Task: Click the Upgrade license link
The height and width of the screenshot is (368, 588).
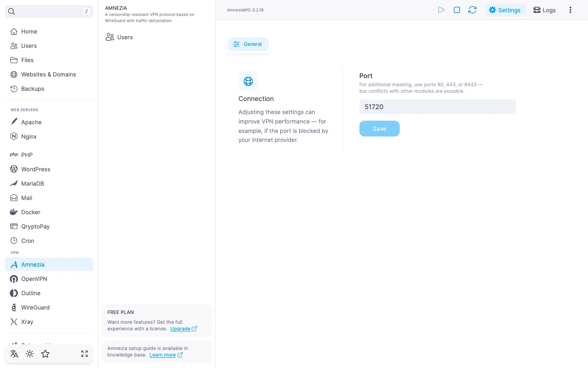Action: coord(184,329)
